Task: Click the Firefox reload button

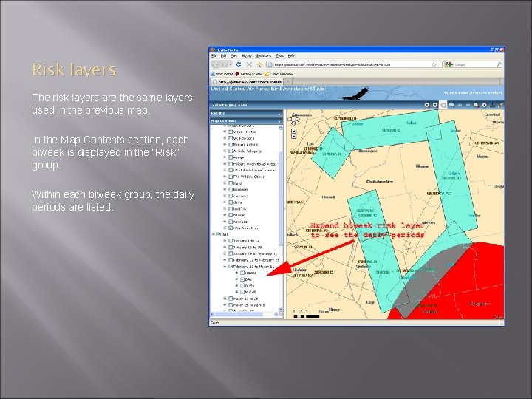Action: point(239,64)
